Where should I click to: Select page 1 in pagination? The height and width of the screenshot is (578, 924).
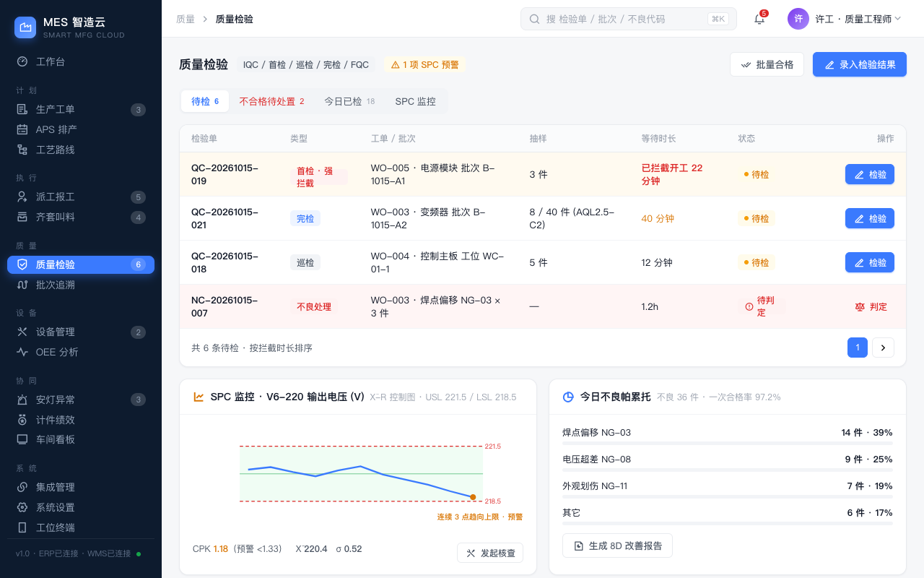[x=858, y=348]
